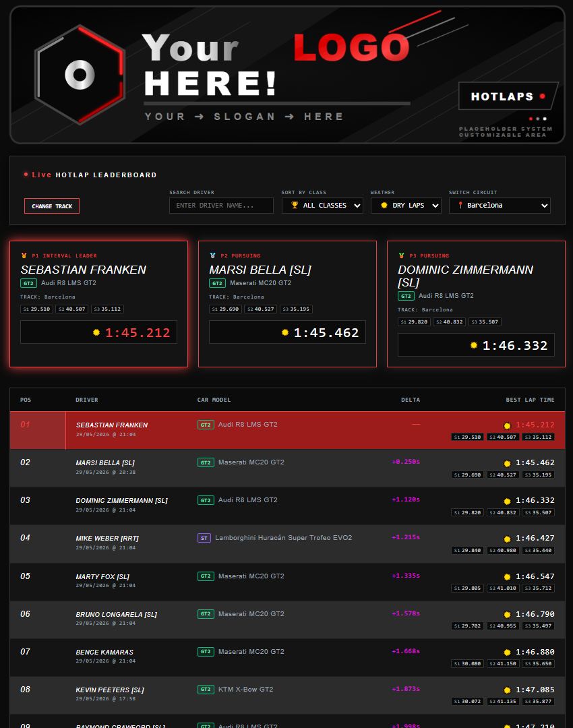This screenshot has height=728, width=573.
Task: Click sun icon beside 1:45.212 on P1 card
Action: click(96, 332)
